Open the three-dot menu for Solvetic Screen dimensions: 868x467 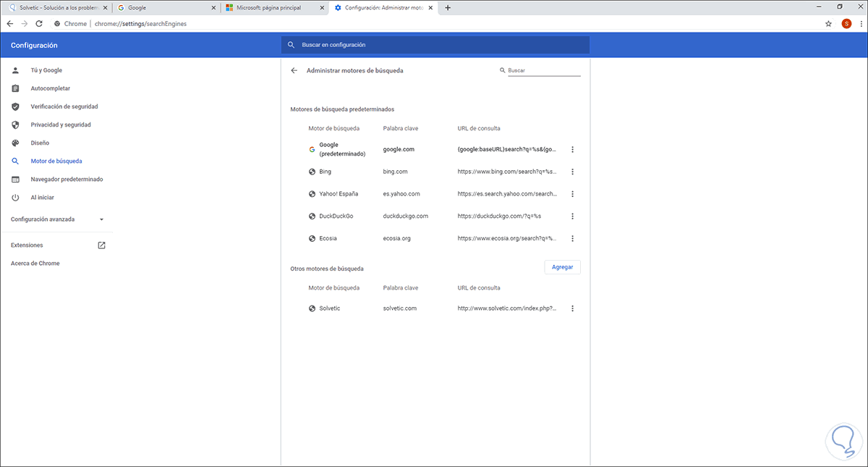pos(572,308)
